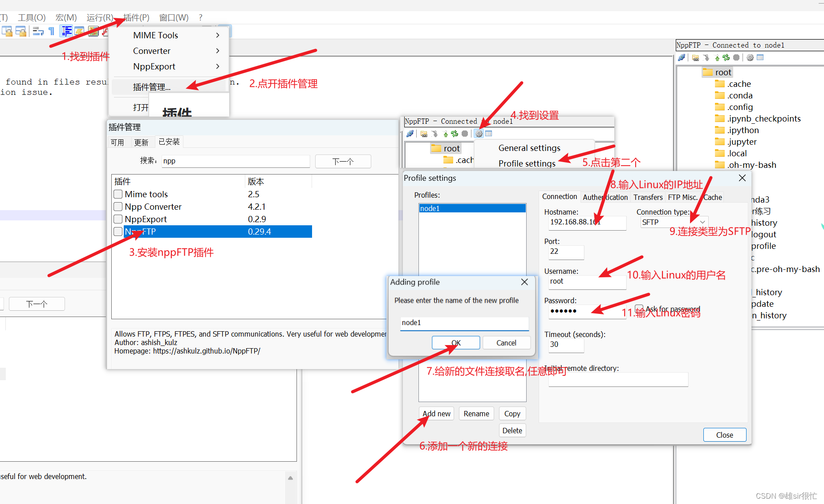824x504 pixels.
Task: Switch to the 已安装 tab in plugin manager
Action: 169,142
